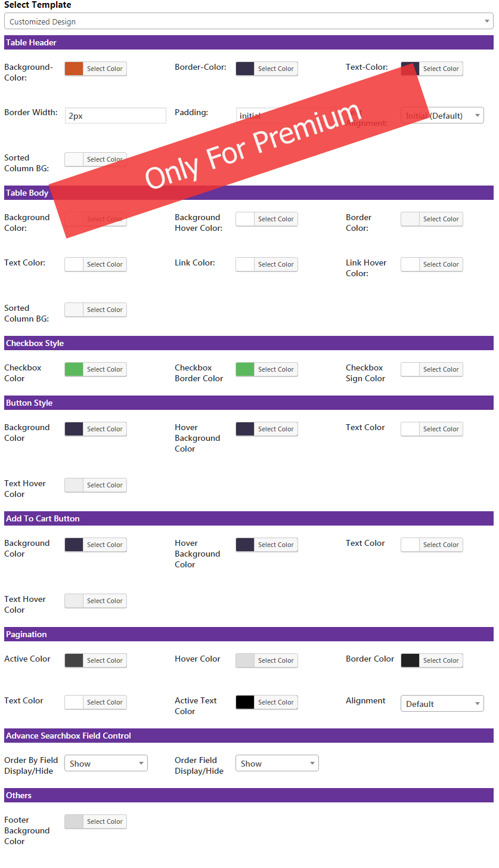Click the Select Template label
Screen dimensions: 499x868
point(38,5)
